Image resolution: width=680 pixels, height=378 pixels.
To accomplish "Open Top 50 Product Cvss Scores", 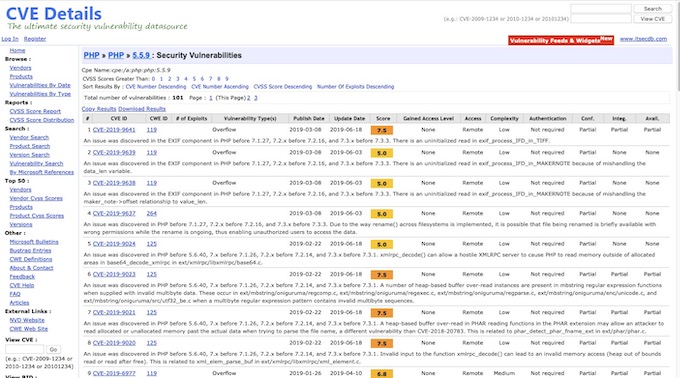I will tap(36, 215).
